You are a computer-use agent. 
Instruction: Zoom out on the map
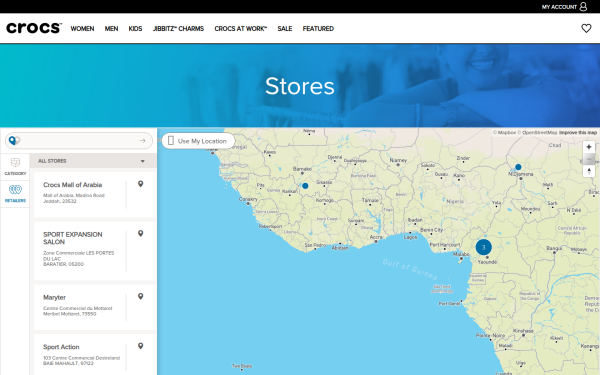[x=589, y=159]
